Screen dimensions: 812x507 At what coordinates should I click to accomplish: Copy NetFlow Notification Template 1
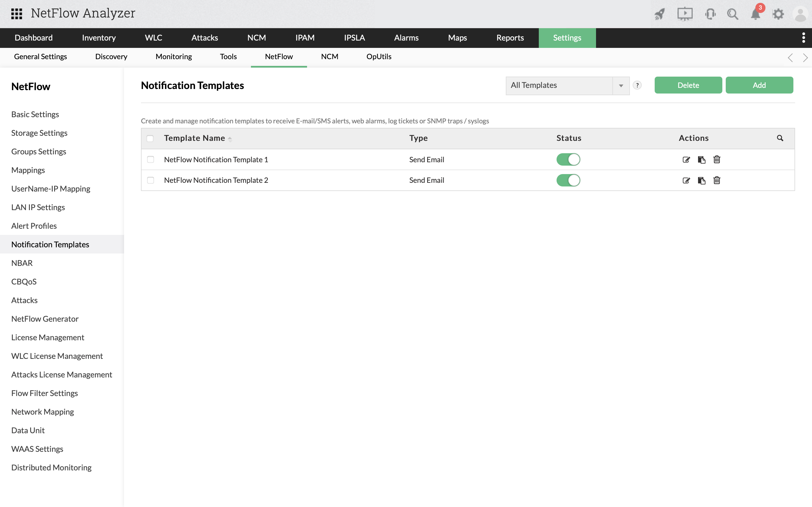701,160
